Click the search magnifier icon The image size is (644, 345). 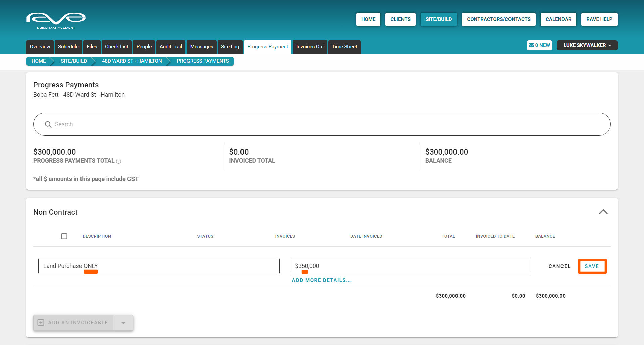[48, 124]
